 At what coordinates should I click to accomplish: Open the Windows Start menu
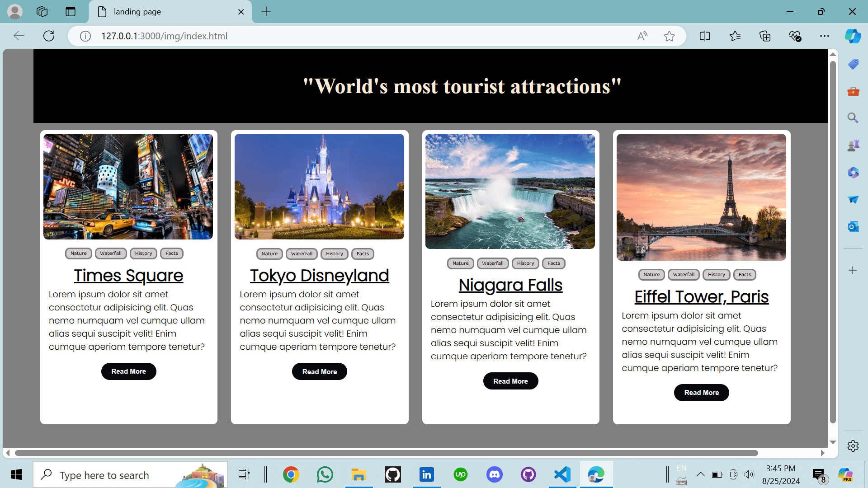click(16, 474)
